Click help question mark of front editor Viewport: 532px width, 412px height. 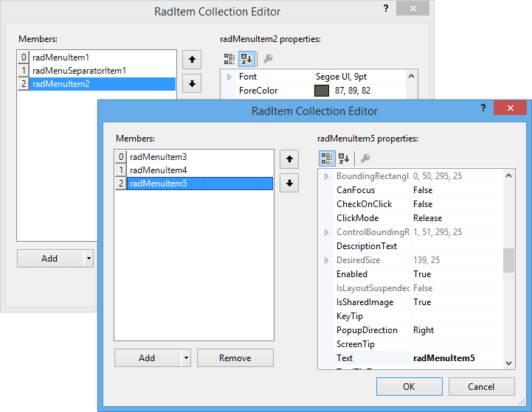pyautogui.click(x=483, y=108)
